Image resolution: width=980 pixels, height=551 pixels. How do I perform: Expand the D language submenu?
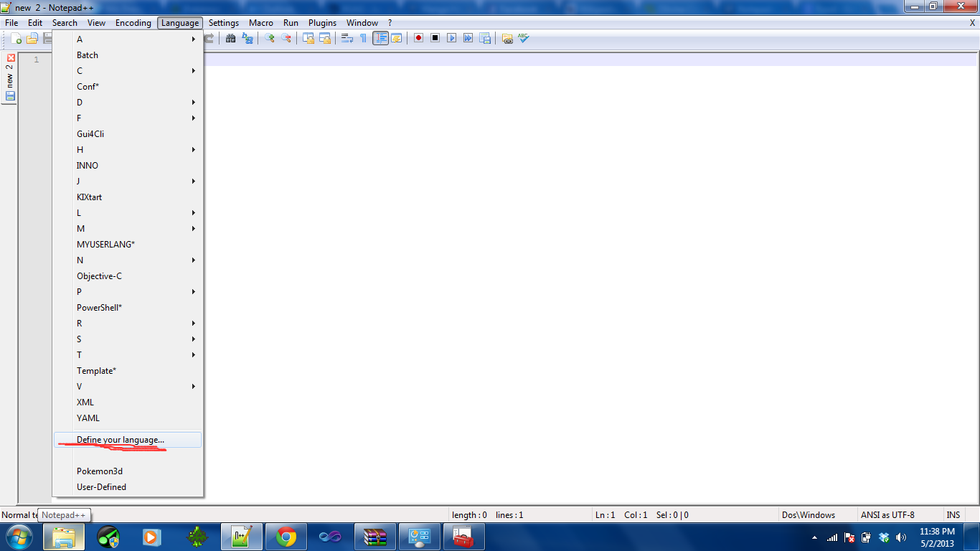(x=128, y=103)
